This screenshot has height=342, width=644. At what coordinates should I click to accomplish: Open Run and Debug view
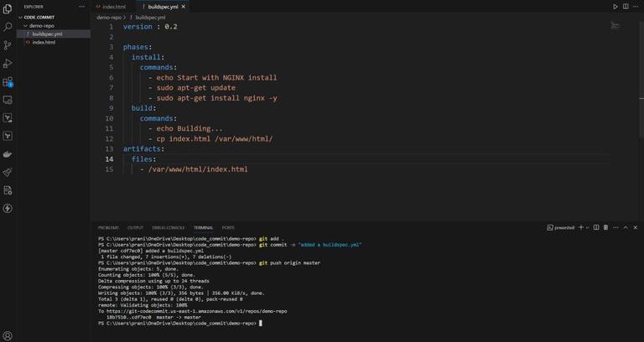(x=8, y=63)
